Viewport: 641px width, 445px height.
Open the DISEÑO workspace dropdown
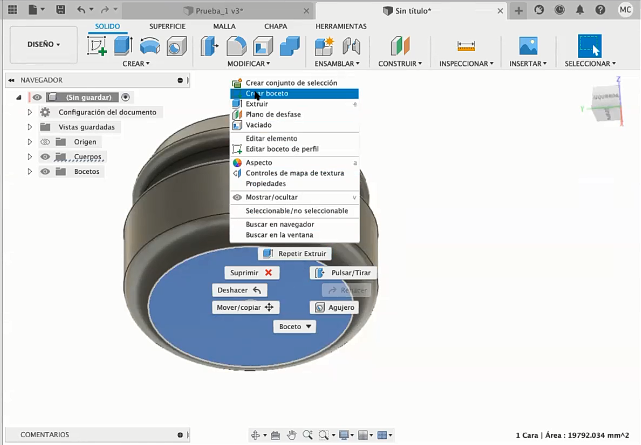click(x=43, y=44)
